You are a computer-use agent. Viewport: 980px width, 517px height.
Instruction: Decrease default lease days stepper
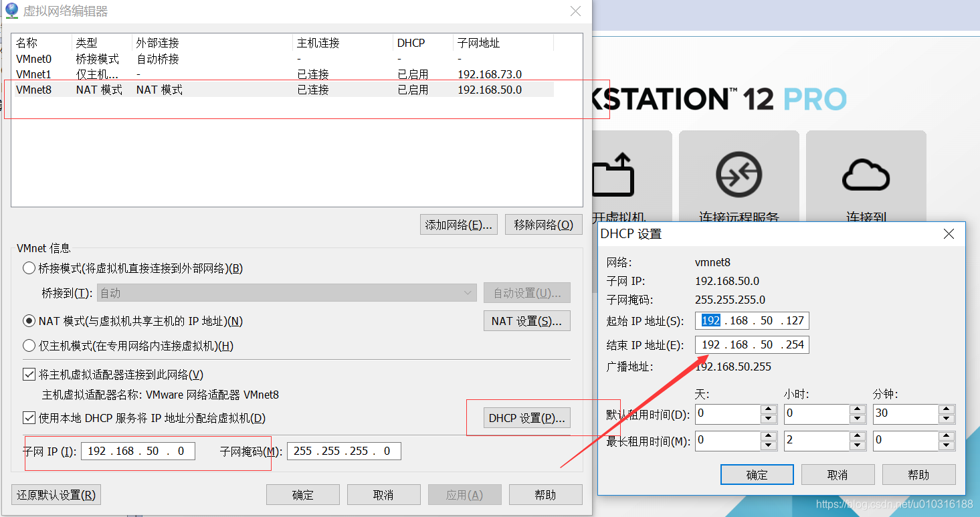point(769,419)
